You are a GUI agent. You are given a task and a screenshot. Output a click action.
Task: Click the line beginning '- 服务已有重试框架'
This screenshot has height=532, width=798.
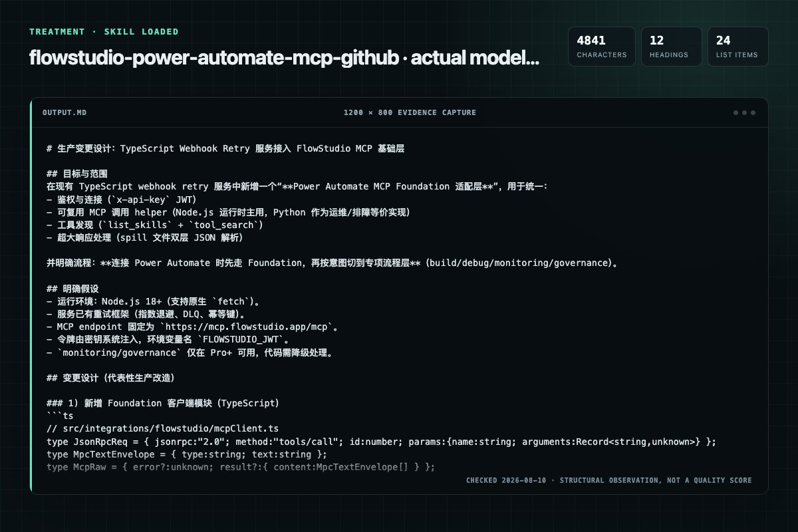pos(146,314)
